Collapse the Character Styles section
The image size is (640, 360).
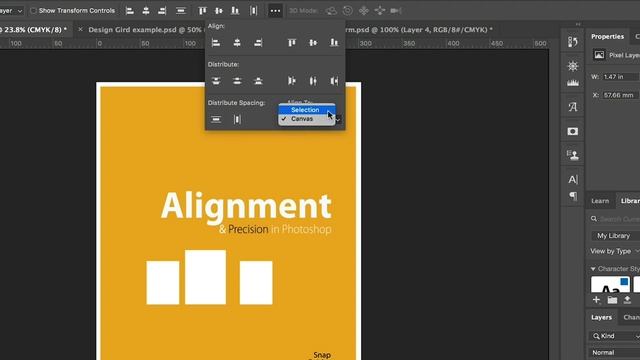click(593, 269)
